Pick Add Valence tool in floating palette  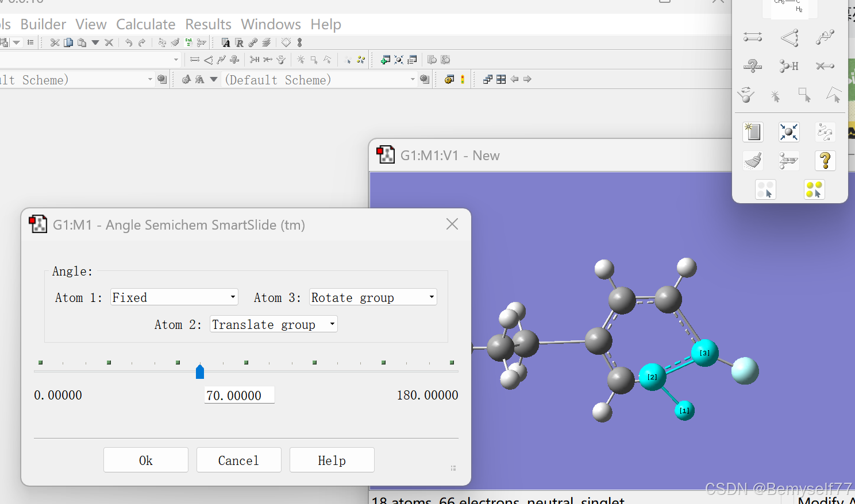[789, 66]
